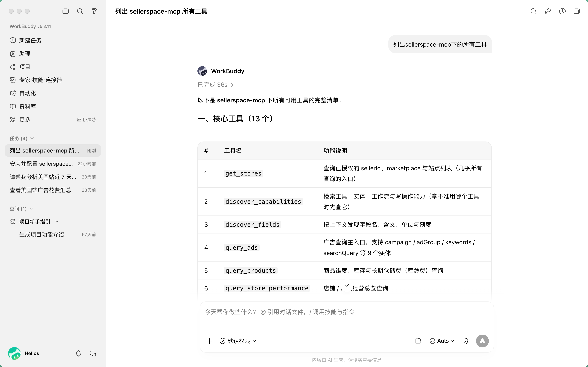Click the user message bubble
This screenshot has height=367, width=588.
440,44
